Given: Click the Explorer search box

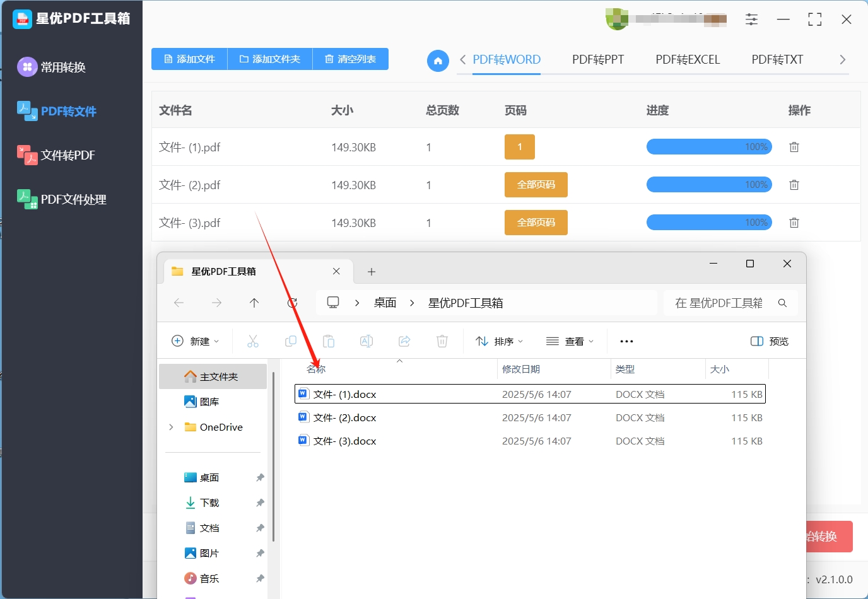Looking at the screenshot, I should pos(730,303).
